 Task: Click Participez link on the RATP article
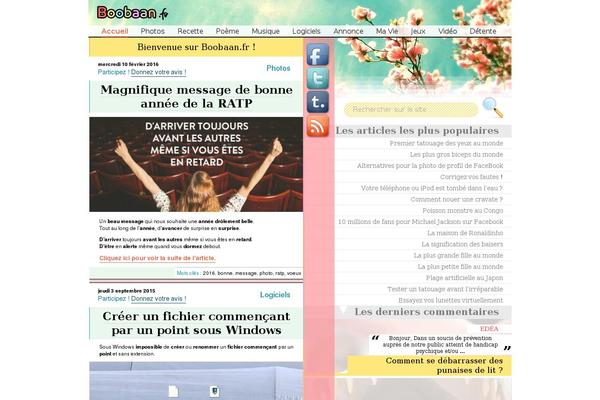pyautogui.click(x=112, y=72)
